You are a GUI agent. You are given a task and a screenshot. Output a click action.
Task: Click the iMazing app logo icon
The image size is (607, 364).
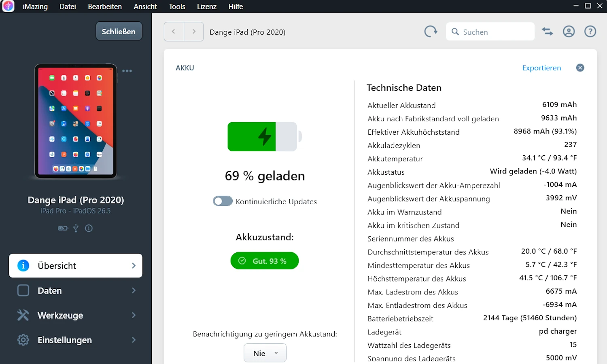[x=8, y=6]
